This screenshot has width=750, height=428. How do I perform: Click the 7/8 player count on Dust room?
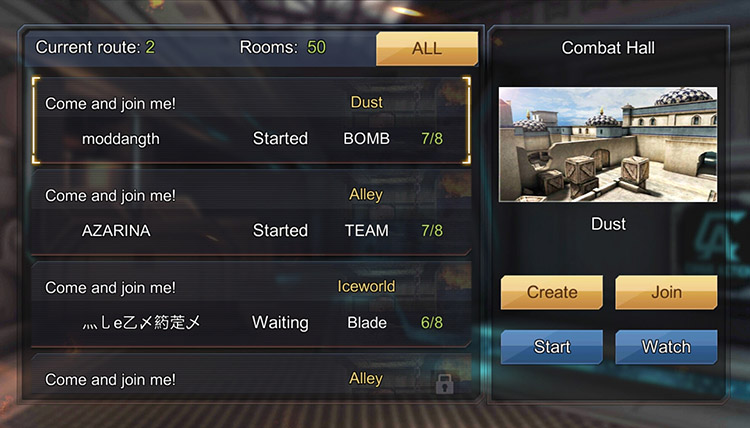tap(432, 139)
